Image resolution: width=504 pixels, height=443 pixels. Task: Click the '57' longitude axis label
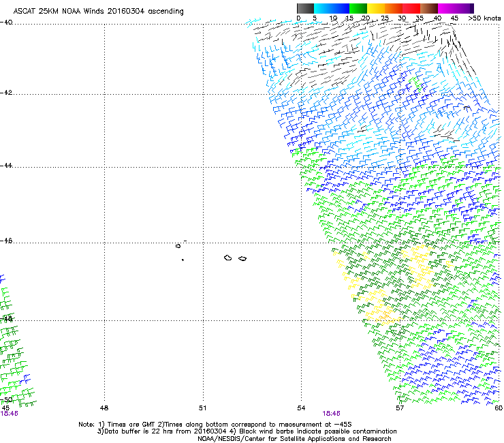coord(400,408)
